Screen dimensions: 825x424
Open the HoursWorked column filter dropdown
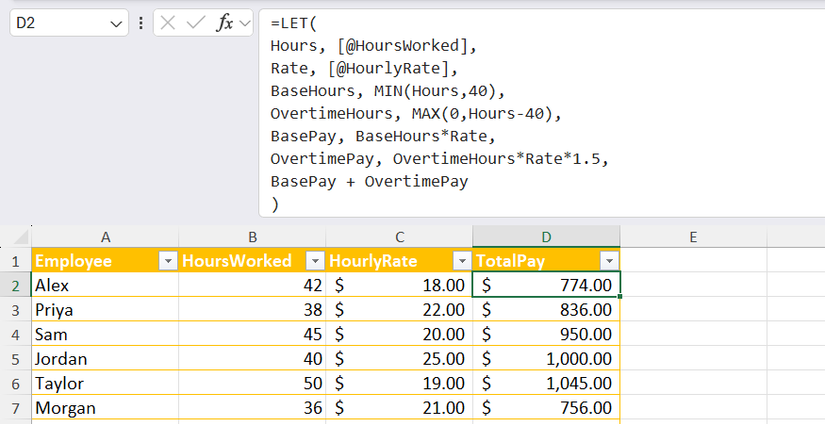click(315, 260)
